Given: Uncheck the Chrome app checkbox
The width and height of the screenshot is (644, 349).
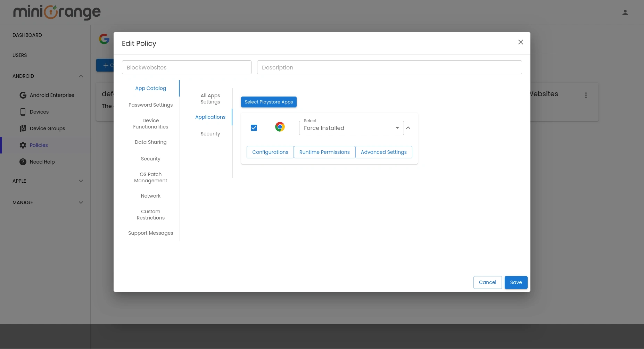Looking at the screenshot, I should point(254,128).
